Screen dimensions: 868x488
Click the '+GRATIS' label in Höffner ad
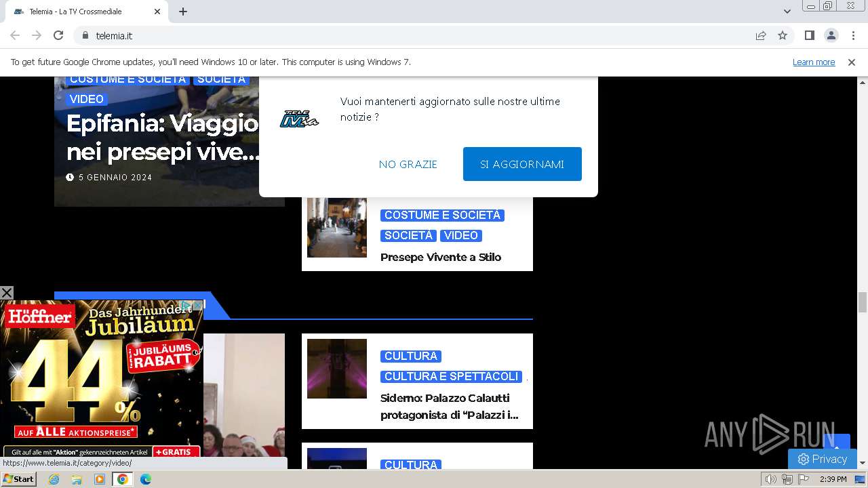[176, 451]
